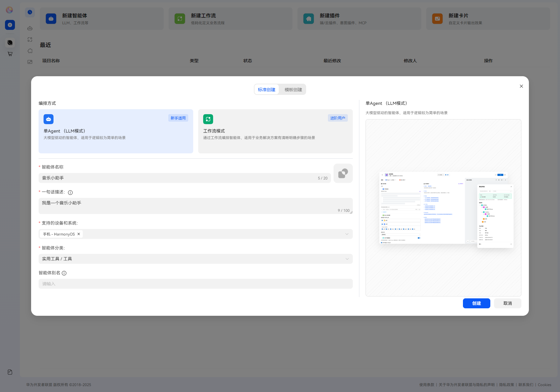
Task: Expand the 支持的设备和系统 dropdown
Action: pyautogui.click(x=347, y=234)
